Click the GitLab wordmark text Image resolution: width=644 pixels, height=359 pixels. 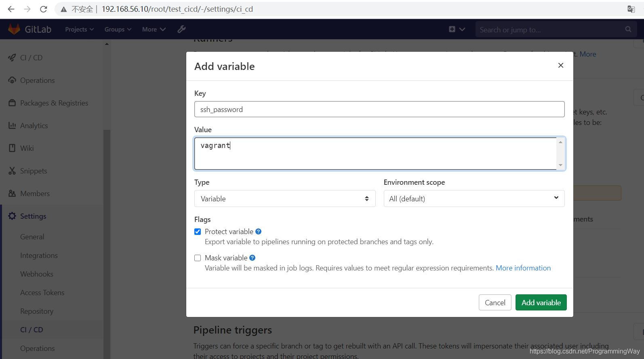(38, 29)
